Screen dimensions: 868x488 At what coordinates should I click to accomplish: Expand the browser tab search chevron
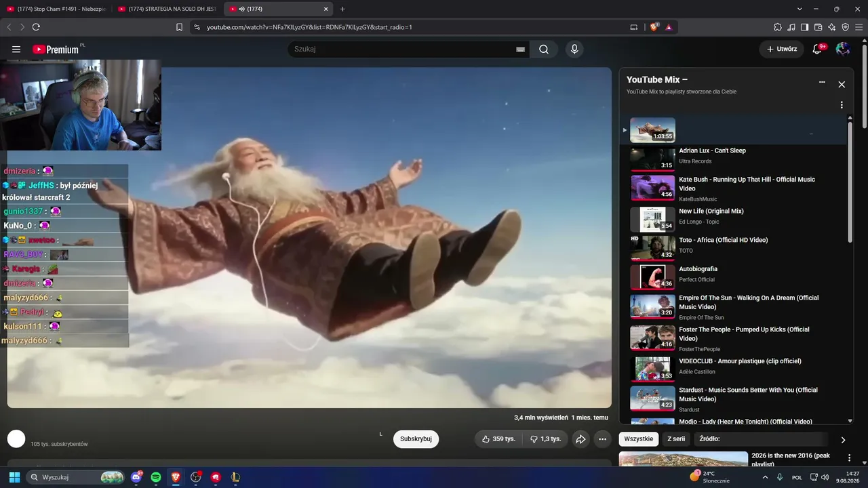(800, 9)
